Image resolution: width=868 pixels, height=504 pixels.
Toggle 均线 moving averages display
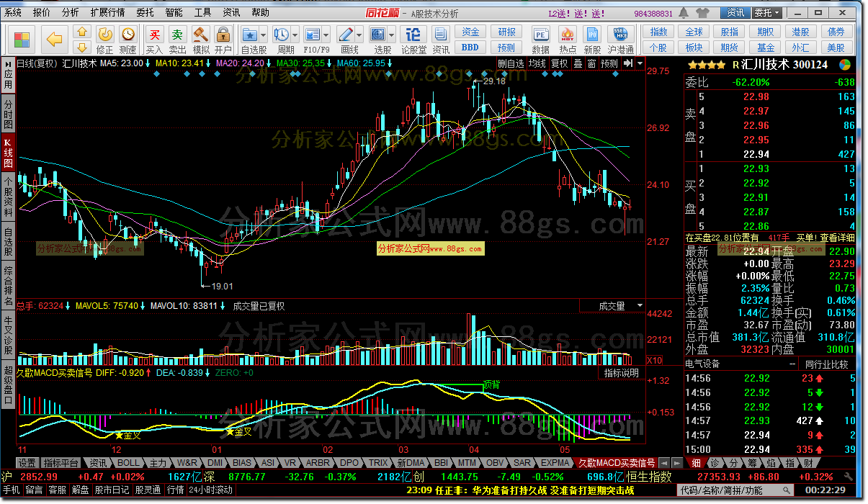[x=537, y=63]
